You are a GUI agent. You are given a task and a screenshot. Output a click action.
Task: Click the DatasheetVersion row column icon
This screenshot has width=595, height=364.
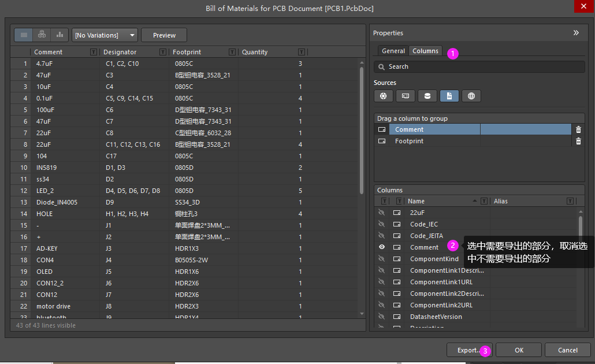(397, 317)
